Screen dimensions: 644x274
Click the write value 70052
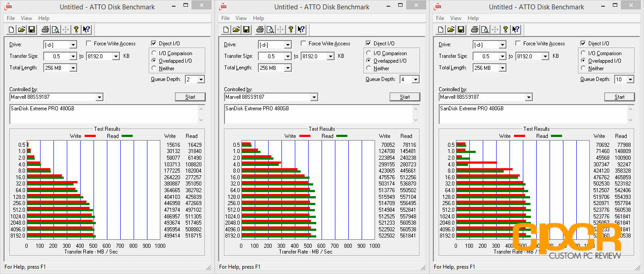click(x=388, y=145)
